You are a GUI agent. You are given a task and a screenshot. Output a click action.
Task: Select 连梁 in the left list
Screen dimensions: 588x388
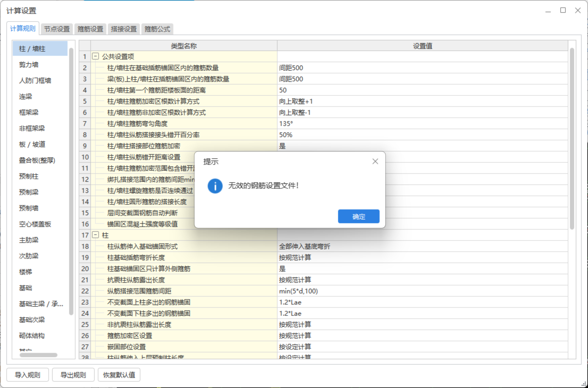point(40,96)
